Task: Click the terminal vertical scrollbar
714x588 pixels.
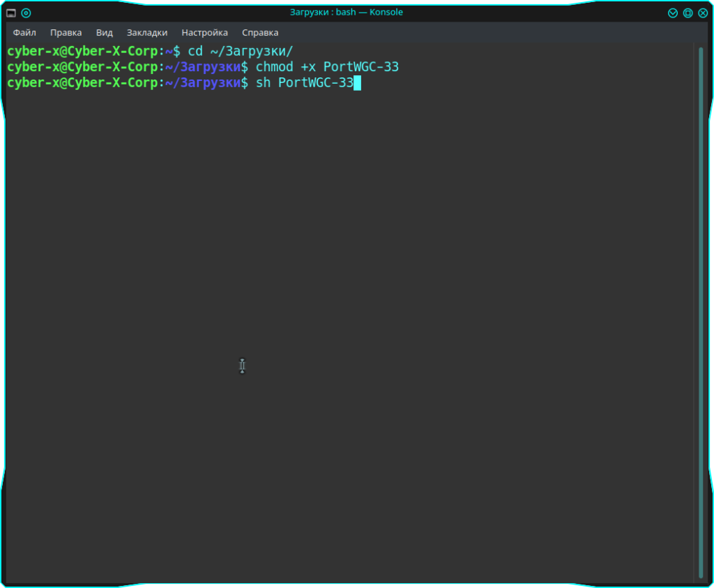Action: (701, 312)
